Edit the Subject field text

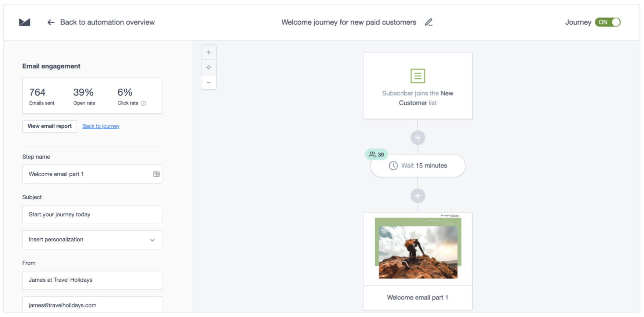pos(92,214)
